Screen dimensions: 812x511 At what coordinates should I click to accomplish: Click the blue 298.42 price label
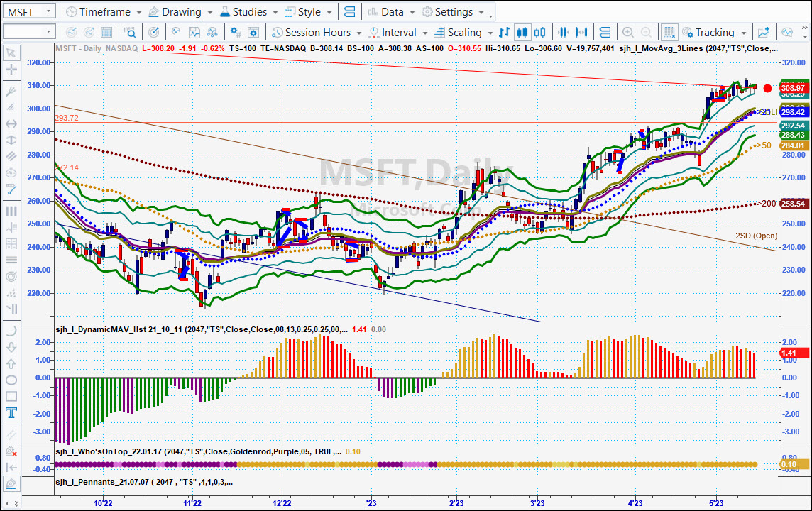794,112
